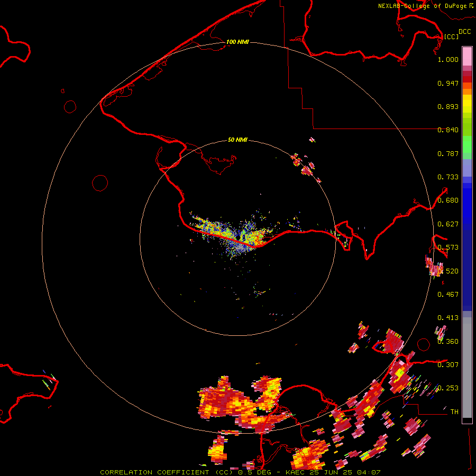Click the 50 NMI range ring label
Viewport: 476px width, 476px height.
pos(237,140)
